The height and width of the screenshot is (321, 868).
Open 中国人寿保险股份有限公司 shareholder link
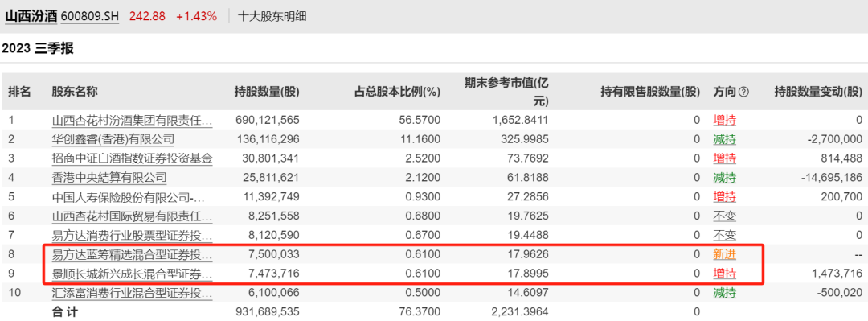pyautogui.click(x=132, y=197)
